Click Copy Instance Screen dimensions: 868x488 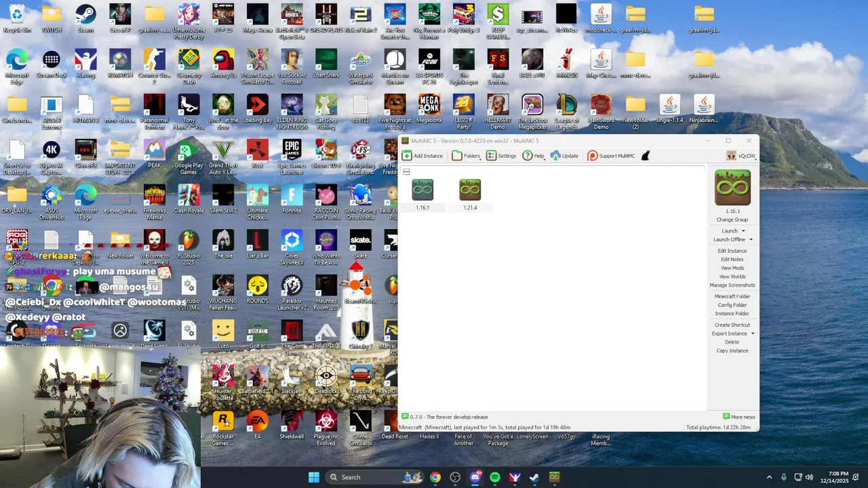pos(732,351)
